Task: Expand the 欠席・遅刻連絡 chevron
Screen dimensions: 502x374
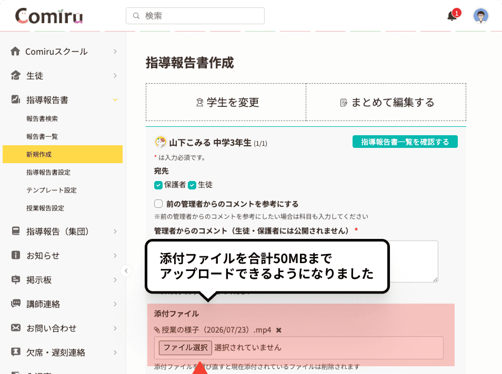Action: (115, 352)
